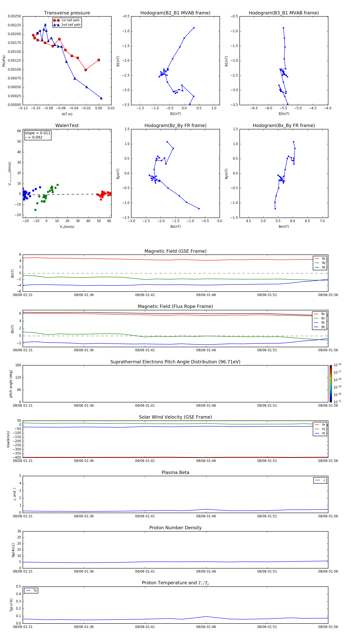Select Bx in GSE legend
The width and height of the screenshot is (351, 644).
(320, 259)
